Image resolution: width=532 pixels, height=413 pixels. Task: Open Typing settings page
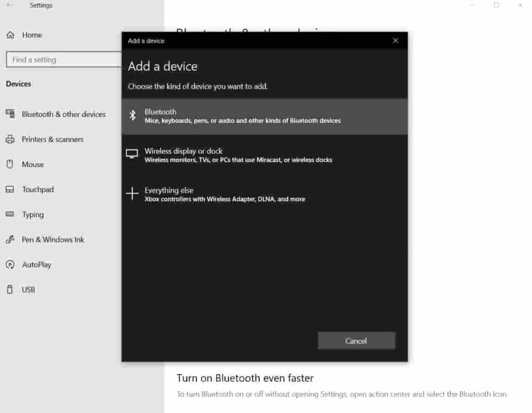click(33, 215)
